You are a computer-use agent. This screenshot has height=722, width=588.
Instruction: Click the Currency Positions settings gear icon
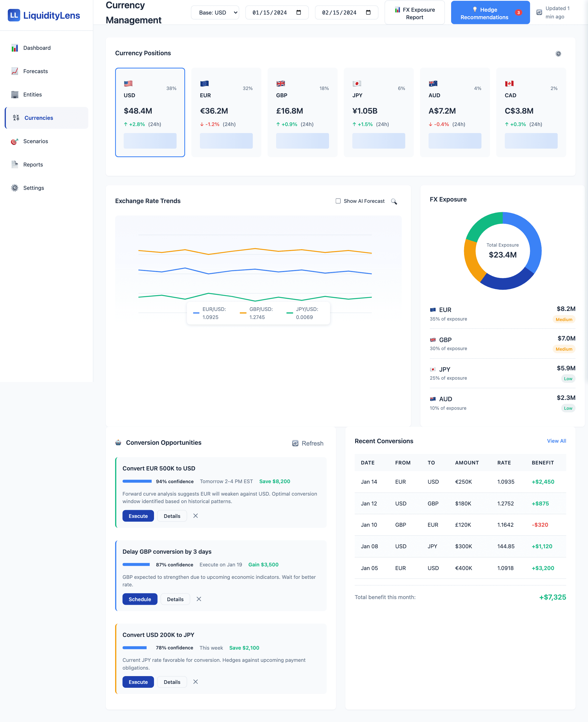coord(558,53)
